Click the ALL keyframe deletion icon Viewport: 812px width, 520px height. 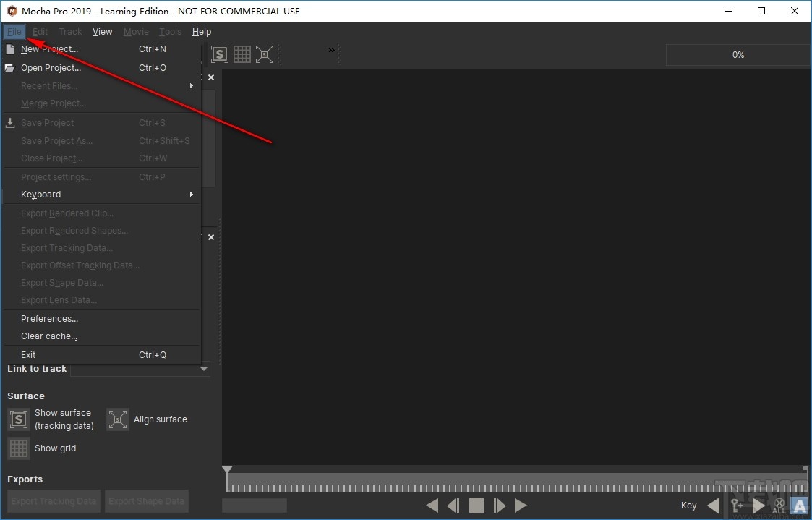[779, 505]
